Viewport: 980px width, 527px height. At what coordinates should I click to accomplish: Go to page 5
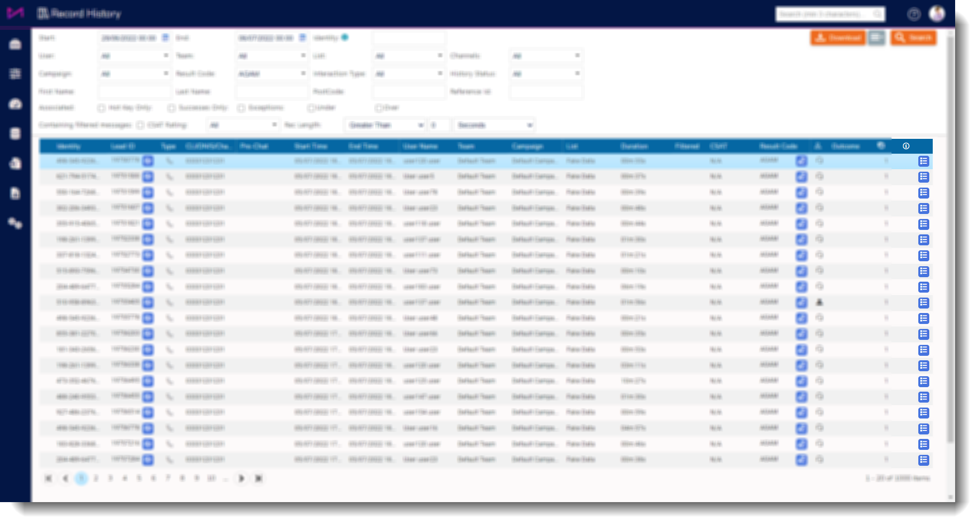click(x=139, y=478)
